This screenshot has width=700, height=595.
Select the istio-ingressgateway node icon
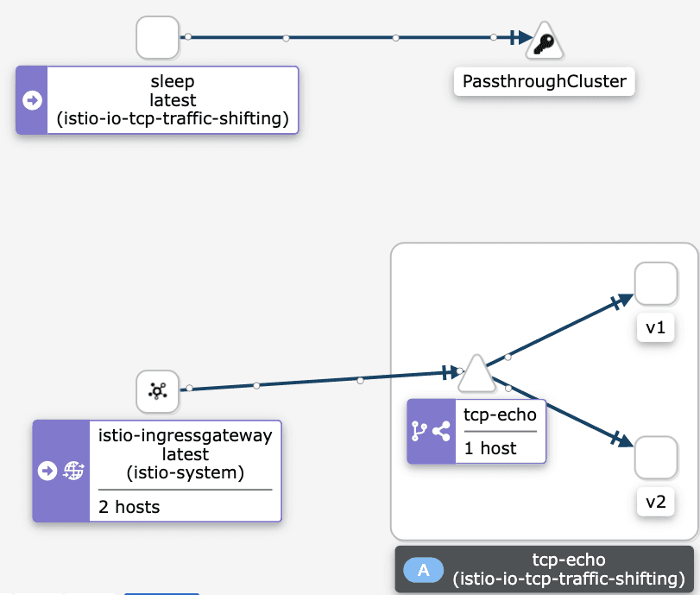(x=158, y=391)
